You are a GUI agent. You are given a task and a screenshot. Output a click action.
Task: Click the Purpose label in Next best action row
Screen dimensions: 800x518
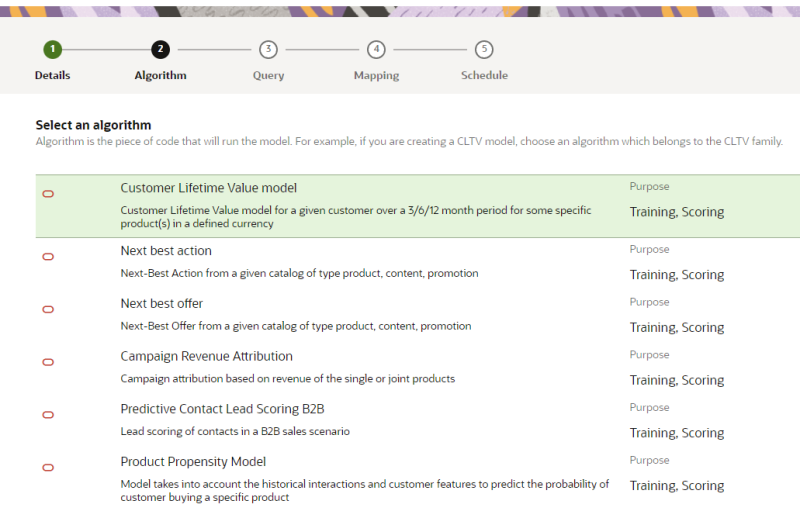(649, 250)
